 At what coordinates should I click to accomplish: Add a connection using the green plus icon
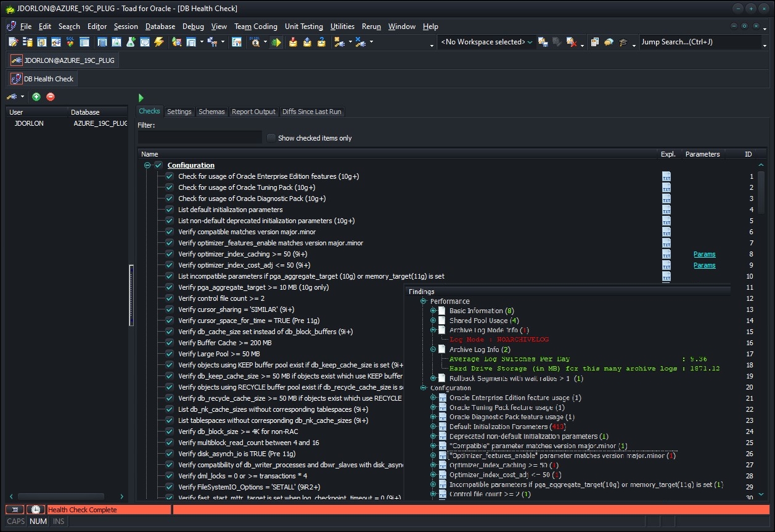coord(36,97)
